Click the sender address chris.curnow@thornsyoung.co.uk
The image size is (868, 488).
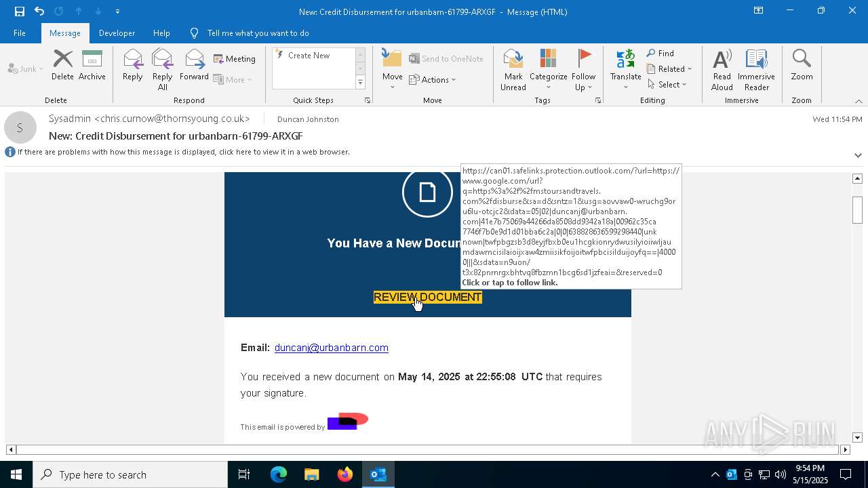pyautogui.click(x=172, y=119)
